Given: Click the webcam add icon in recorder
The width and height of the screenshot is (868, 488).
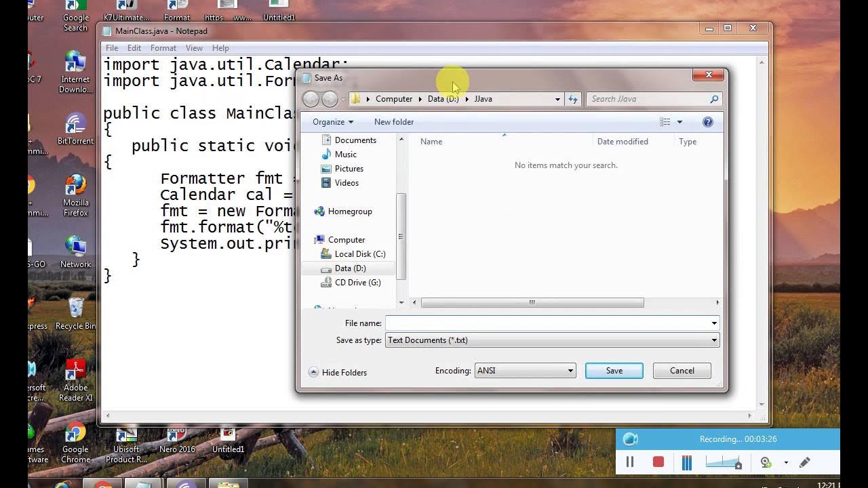Looking at the screenshot, I should point(766,462).
